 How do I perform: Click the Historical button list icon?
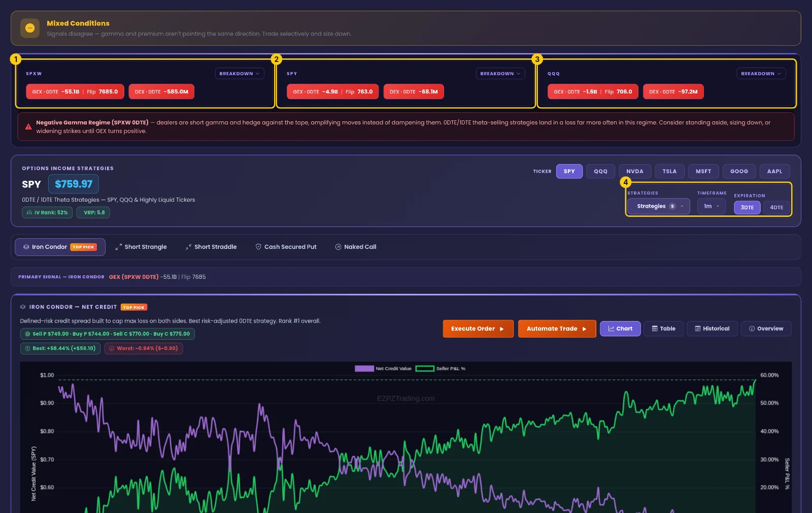(698, 329)
